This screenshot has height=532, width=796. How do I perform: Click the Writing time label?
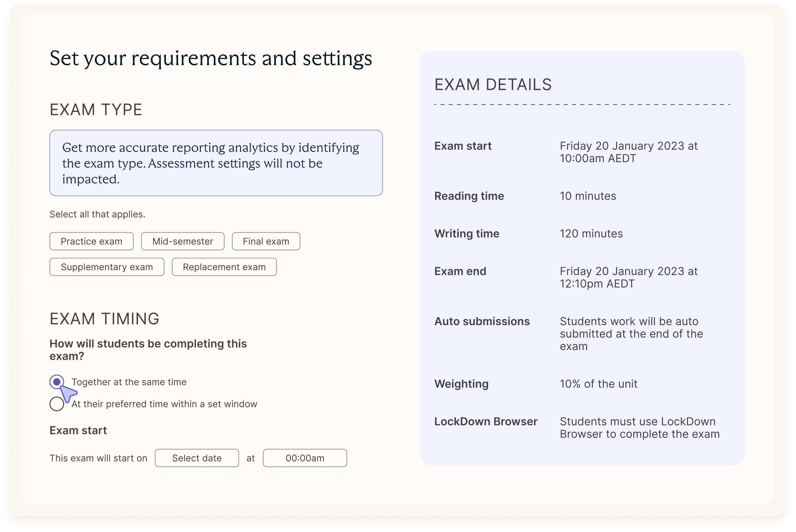pyautogui.click(x=467, y=234)
